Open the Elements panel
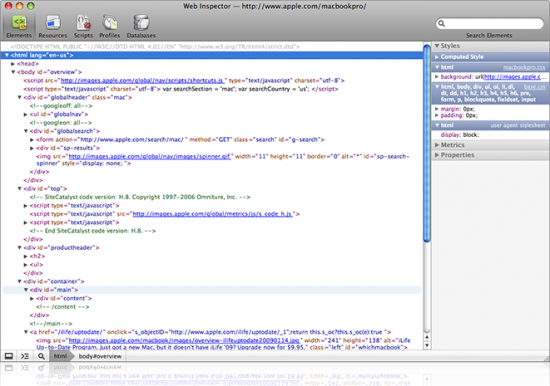This screenshot has height=386, width=550. coord(19,26)
